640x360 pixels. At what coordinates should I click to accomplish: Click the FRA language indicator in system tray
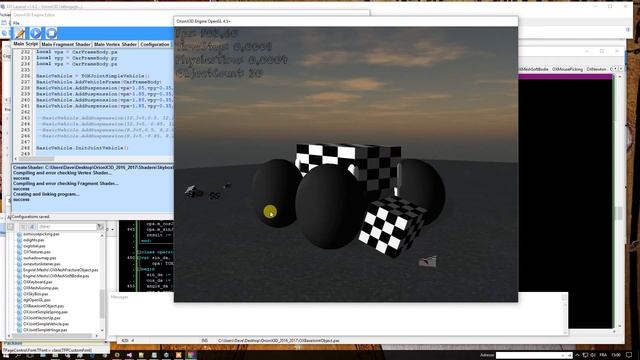[603, 355]
